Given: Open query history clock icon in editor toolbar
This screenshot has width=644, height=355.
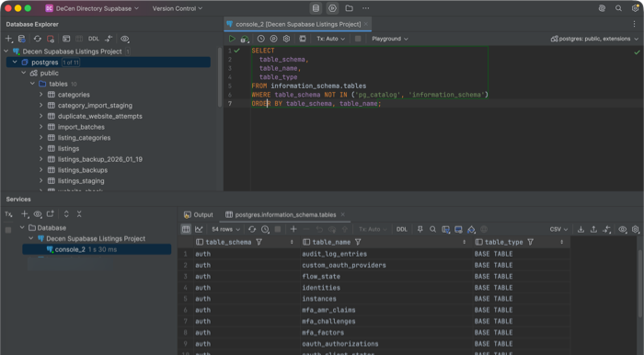Looking at the screenshot, I should 260,39.
